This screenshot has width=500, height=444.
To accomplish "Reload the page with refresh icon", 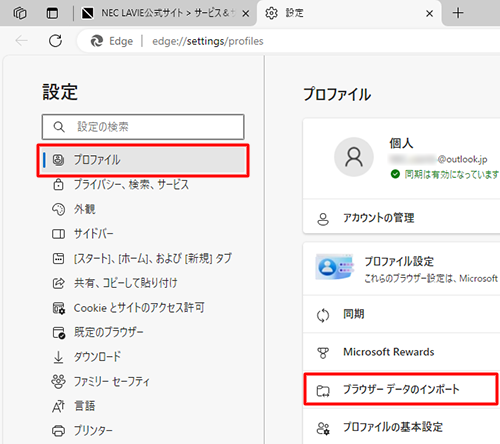I will (x=55, y=41).
